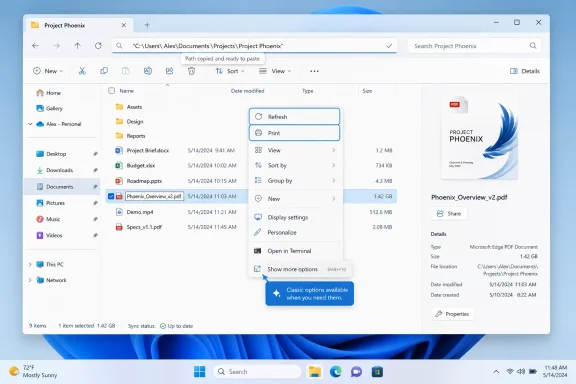Open a new tab with plus button
The image size is (576, 384).
tap(147, 25)
